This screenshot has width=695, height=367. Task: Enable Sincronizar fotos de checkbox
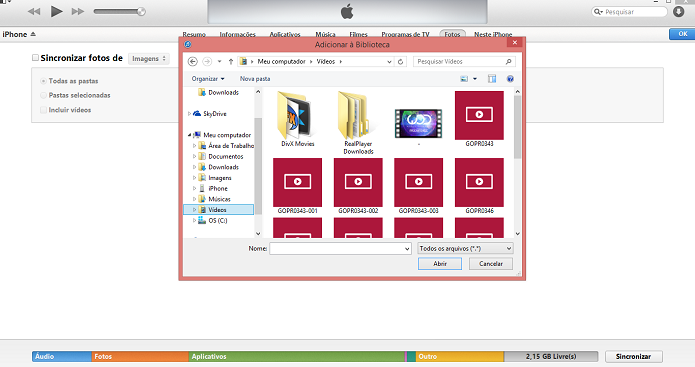(35, 58)
